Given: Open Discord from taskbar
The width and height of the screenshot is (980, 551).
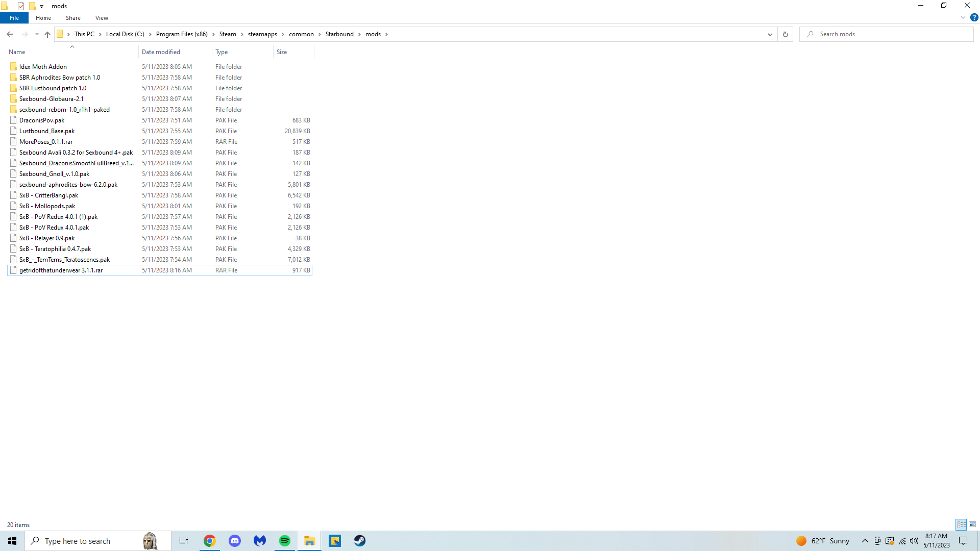Looking at the screenshot, I should pyautogui.click(x=235, y=541).
